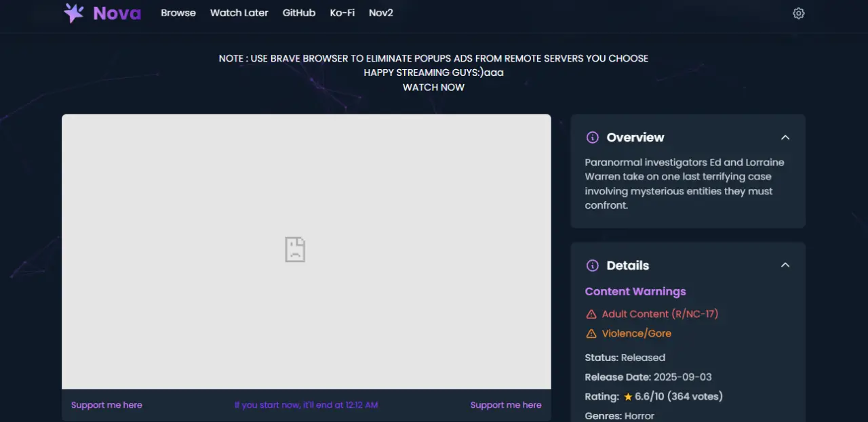Viewport: 868px width, 422px height.
Task: Click the 'Release Date: 2025-09-03' line
Action: click(648, 377)
